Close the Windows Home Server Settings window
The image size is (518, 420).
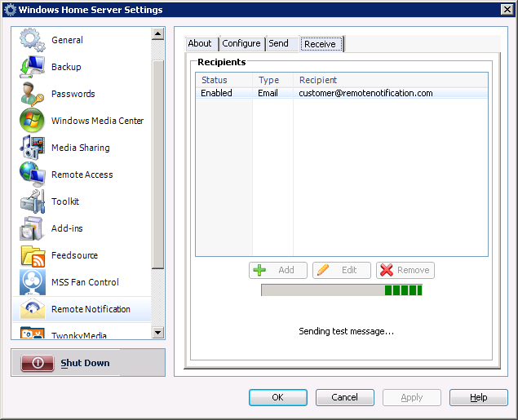[x=507, y=9]
